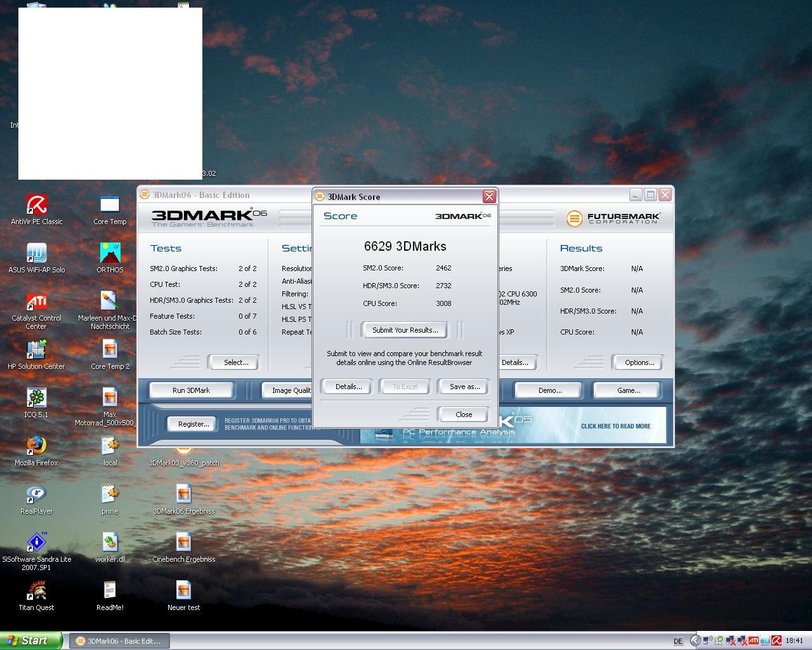The height and width of the screenshot is (650, 812).
Task: Click the Demo... button
Action: (x=550, y=390)
